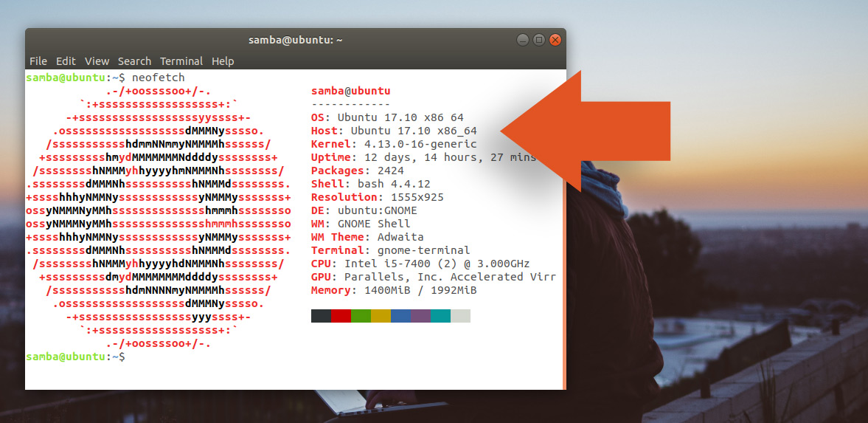The width and height of the screenshot is (868, 423).
Task: Open the Help menu
Action: pyautogui.click(x=223, y=61)
